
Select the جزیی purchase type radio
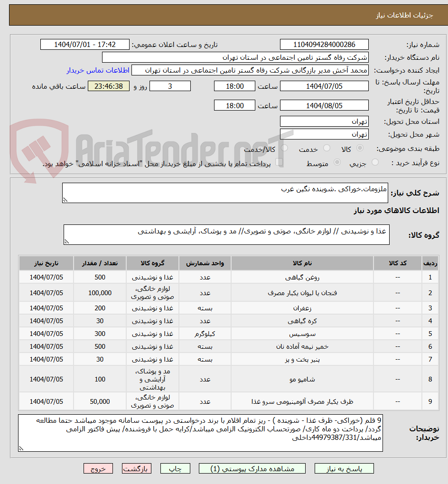[375, 162]
